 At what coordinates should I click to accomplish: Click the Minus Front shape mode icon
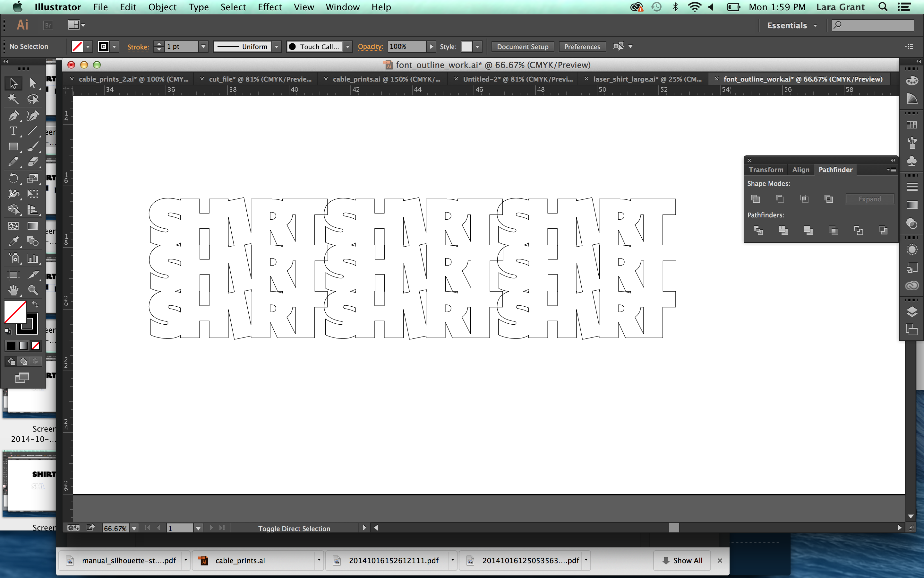click(780, 199)
